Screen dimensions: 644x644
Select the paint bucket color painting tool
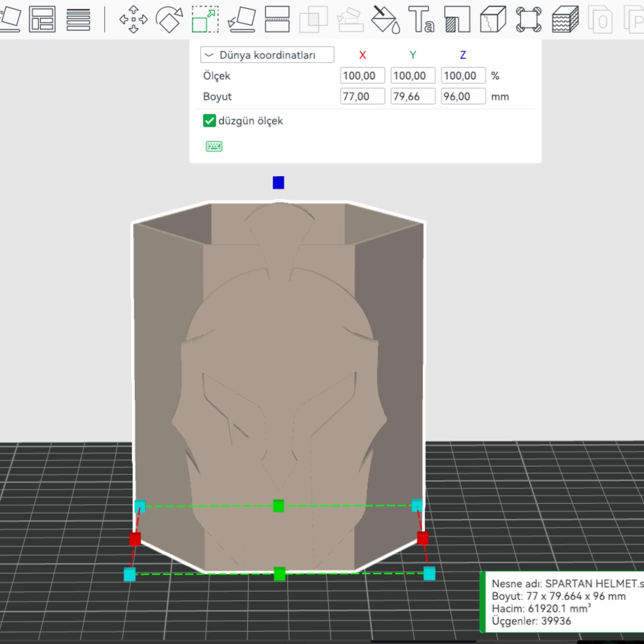(x=385, y=19)
